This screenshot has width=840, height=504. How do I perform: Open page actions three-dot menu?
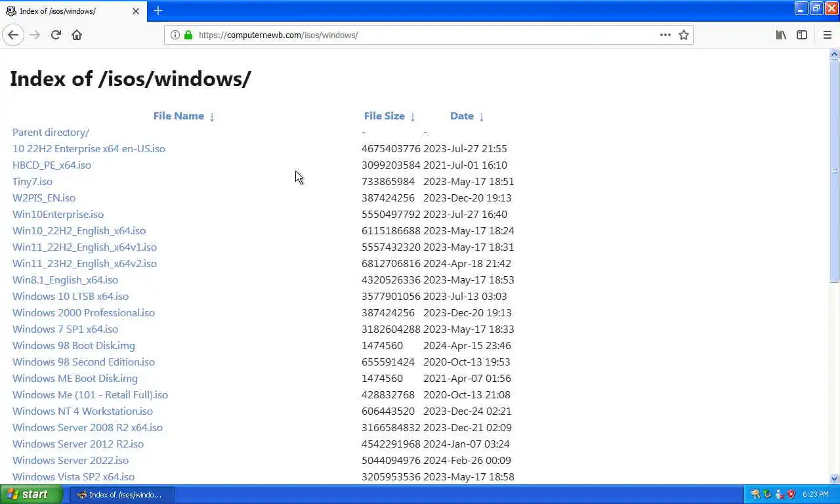coord(665,35)
